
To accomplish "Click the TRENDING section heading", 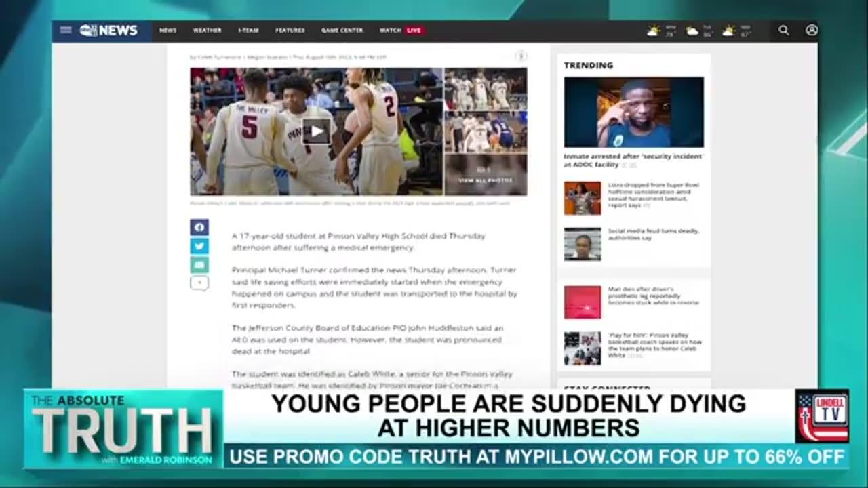I will (x=589, y=65).
